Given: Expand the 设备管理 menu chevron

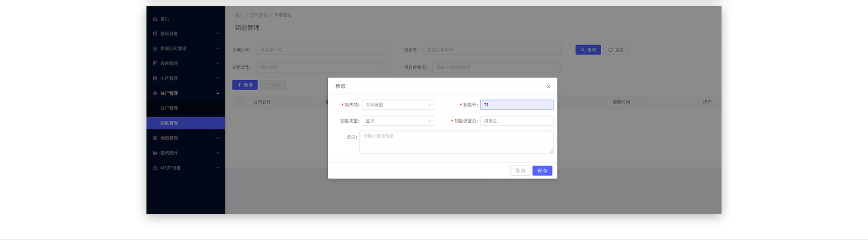Looking at the screenshot, I should pos(217,63).
